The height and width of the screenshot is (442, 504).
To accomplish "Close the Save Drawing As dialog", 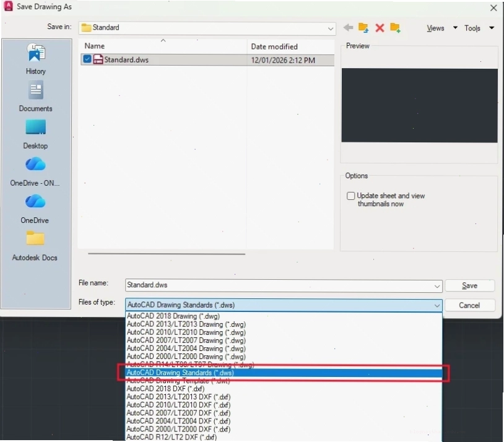I will [x=493, y=7].
